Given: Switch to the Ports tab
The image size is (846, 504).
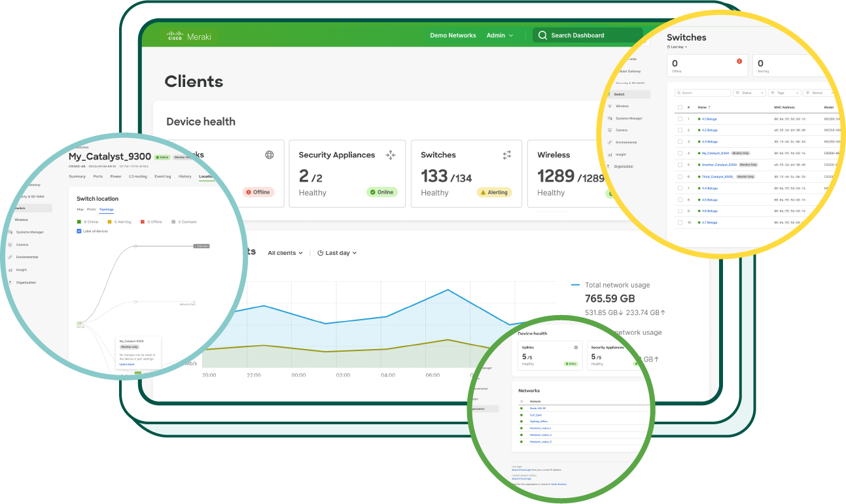Looking at the screenshot, I should tap(98, 176).
